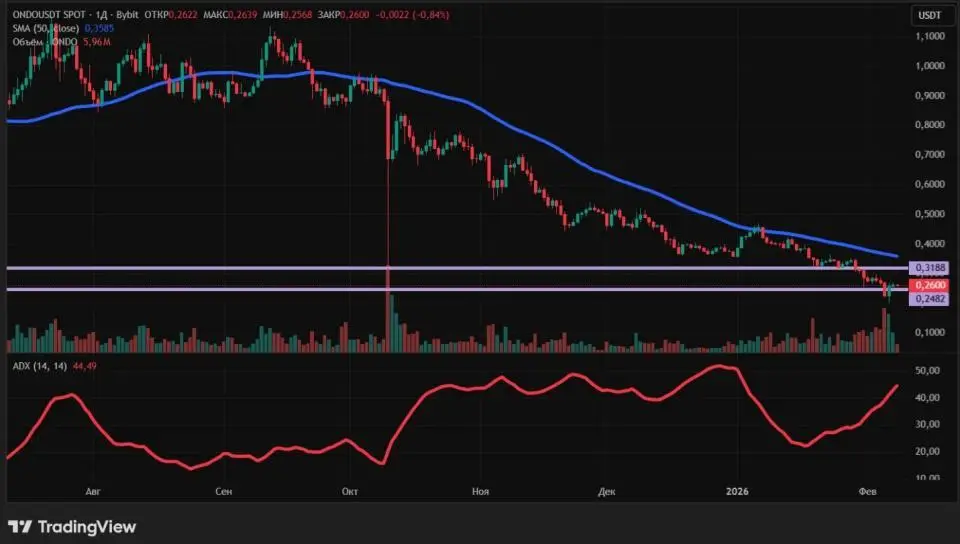Click the 2026 label on time axis
Image resolution: width=960 pixels, height=544 pixels.
(736, 492)
